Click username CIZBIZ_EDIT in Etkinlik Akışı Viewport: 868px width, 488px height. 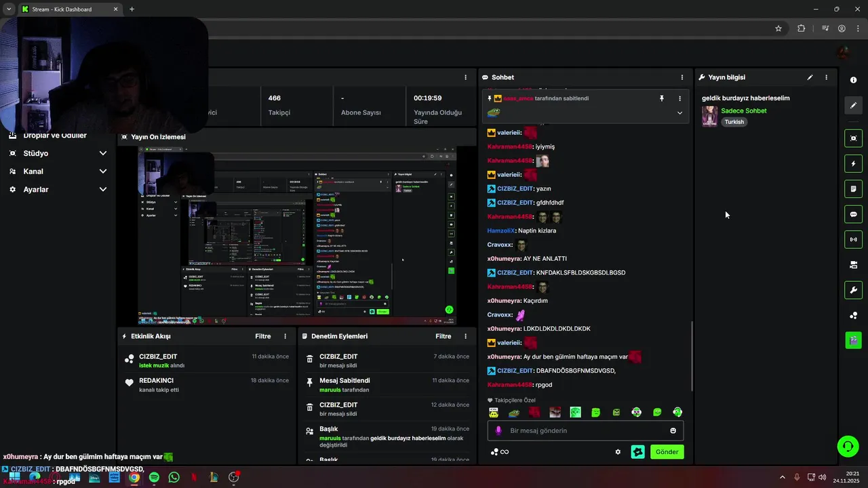coord(158,357)
